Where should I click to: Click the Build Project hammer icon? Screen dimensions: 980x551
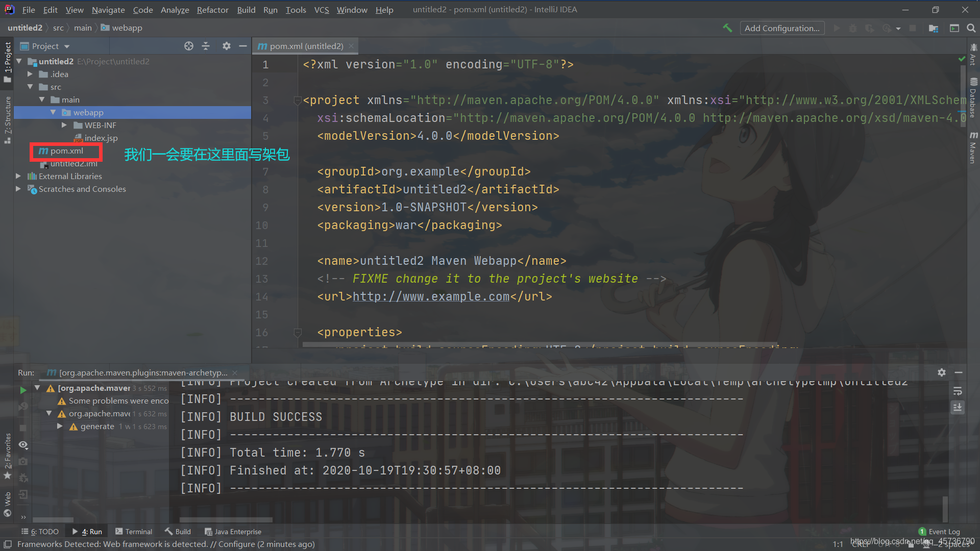pos(727,28)
